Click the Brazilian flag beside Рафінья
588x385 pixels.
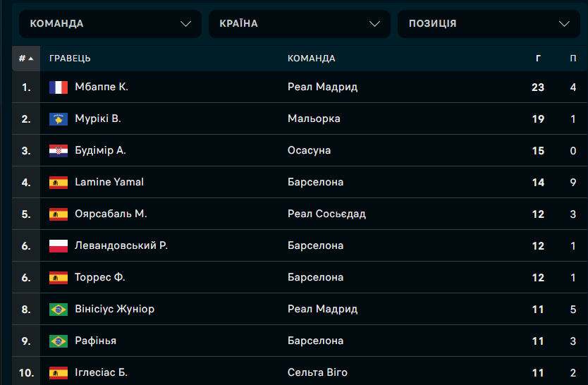[59, 341]
